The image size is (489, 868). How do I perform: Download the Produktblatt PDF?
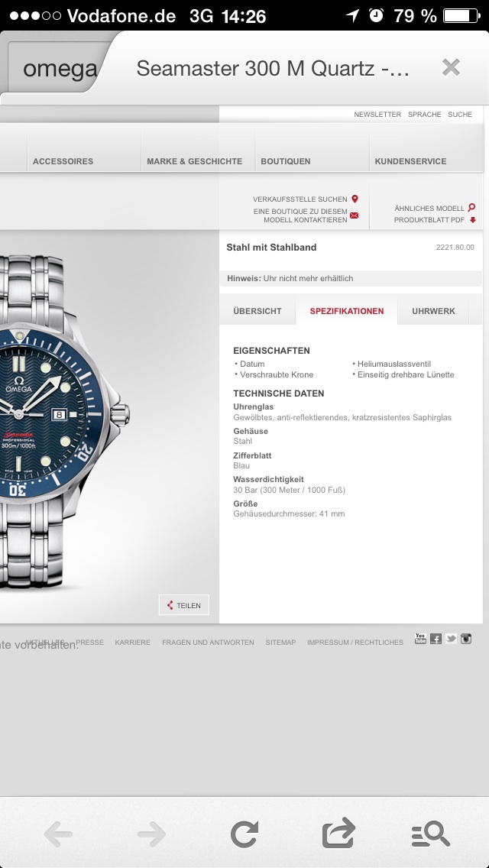435,220
